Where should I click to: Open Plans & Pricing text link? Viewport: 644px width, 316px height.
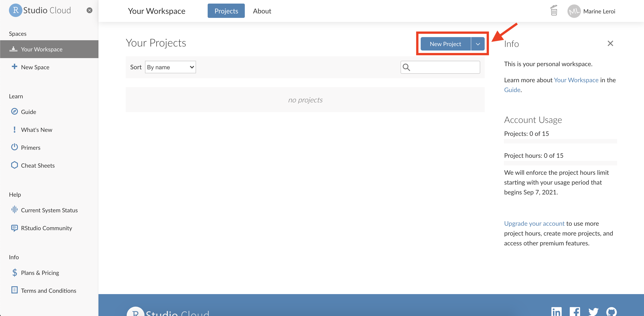click(x=40, y=273)
